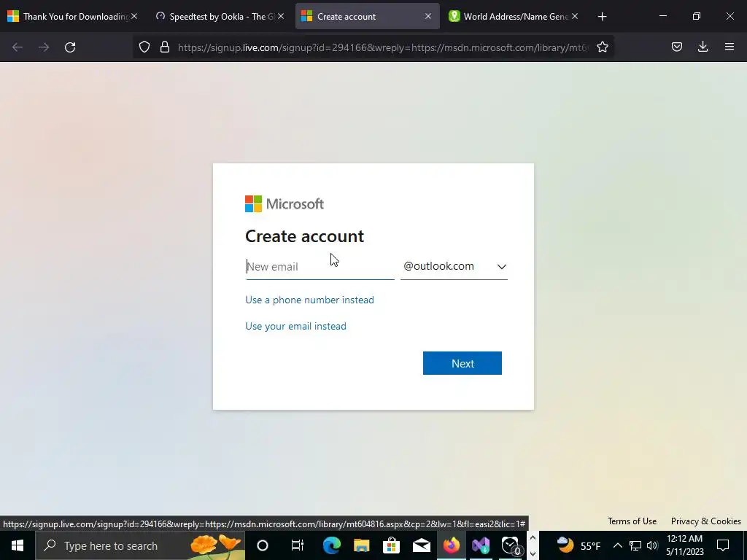Go back one page
The image size is (747, 560).
coord(18,47)
